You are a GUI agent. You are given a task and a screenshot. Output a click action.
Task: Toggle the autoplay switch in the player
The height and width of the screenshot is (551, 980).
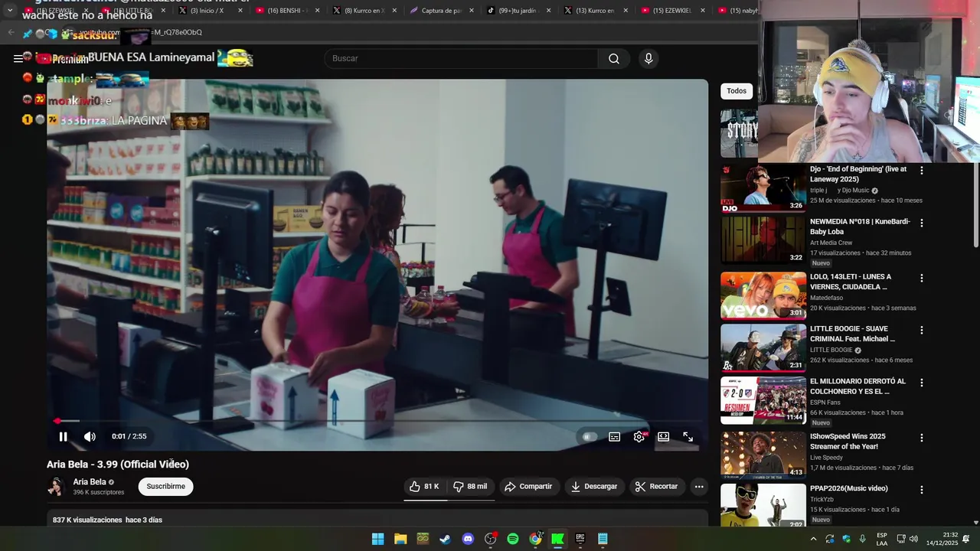coord(589,436)
